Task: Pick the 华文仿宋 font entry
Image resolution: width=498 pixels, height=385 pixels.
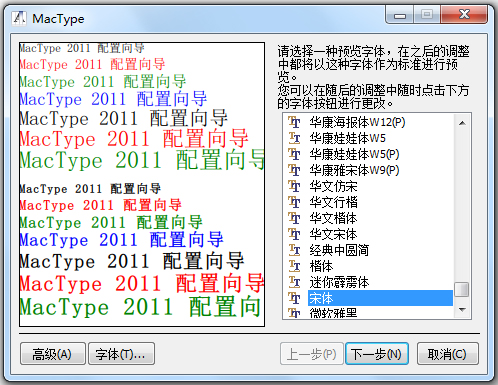Action: pos(333,186)
